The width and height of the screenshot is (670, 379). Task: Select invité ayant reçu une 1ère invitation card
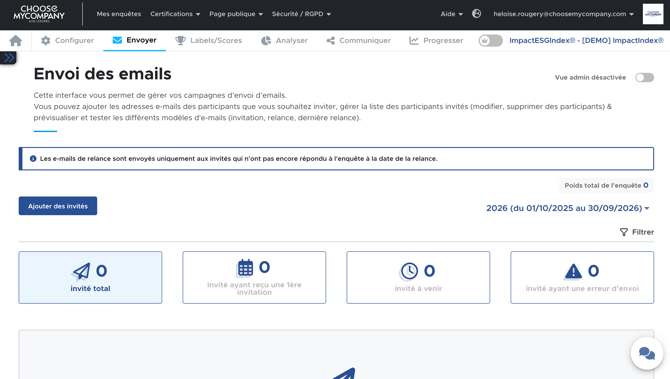click(x=254, y=277)
